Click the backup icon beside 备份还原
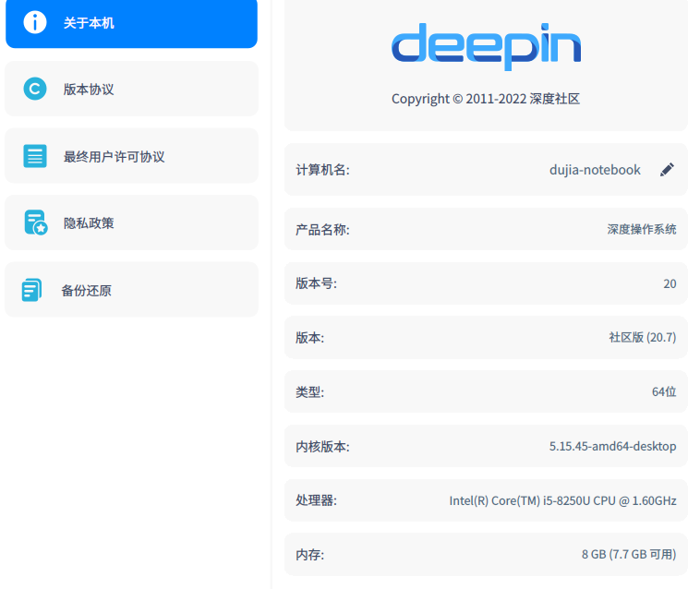 pos(31,290)
